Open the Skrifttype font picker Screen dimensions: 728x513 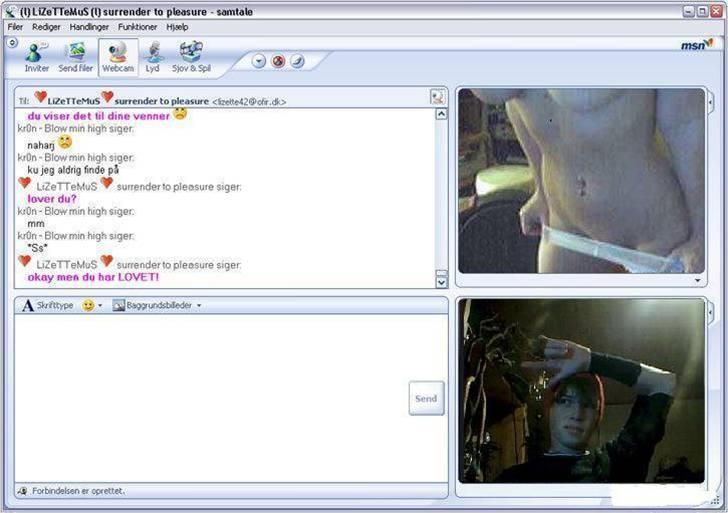tap(48, 305)
